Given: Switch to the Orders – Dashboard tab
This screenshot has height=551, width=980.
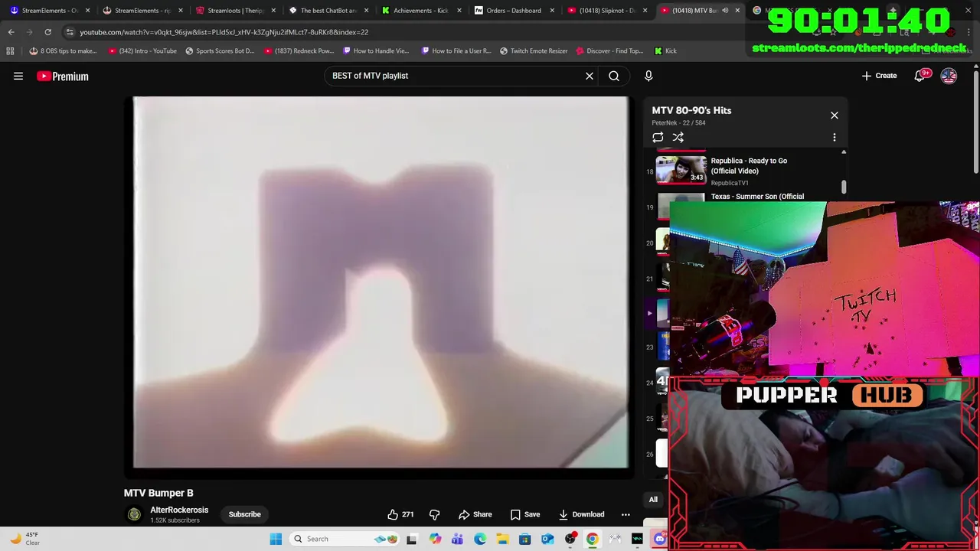Looking at the screenshot, I should tap(513, 11).
